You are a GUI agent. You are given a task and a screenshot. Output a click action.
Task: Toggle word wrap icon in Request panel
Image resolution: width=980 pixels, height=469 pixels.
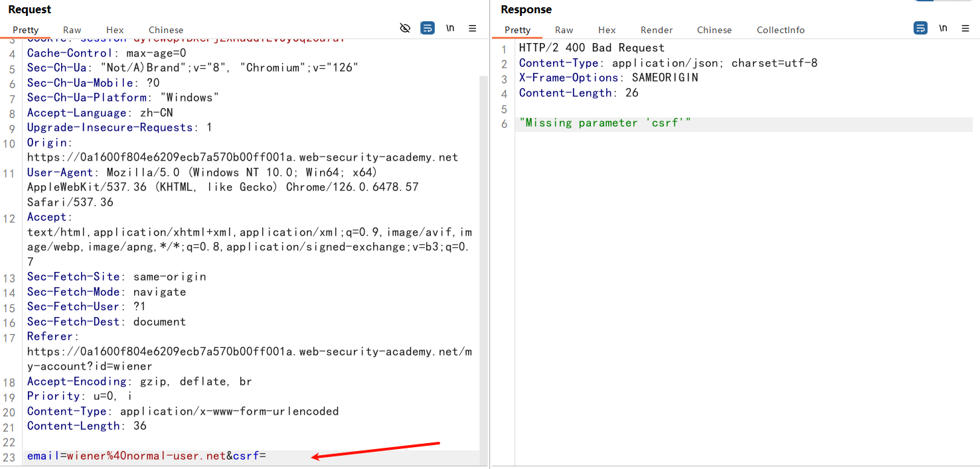[428, 28]
